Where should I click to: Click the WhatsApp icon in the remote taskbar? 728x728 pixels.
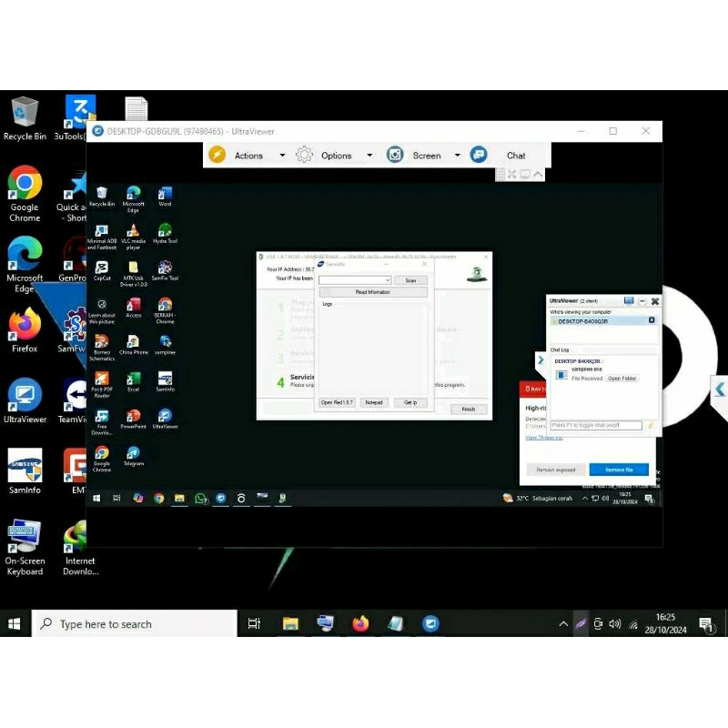click(x=202, y=498)
